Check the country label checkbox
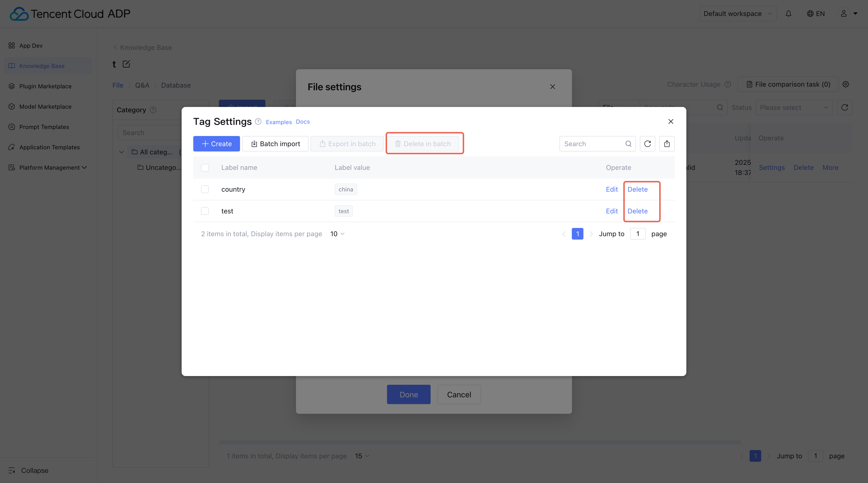This screenshot has height=483, width=868. tap(205, 189)
